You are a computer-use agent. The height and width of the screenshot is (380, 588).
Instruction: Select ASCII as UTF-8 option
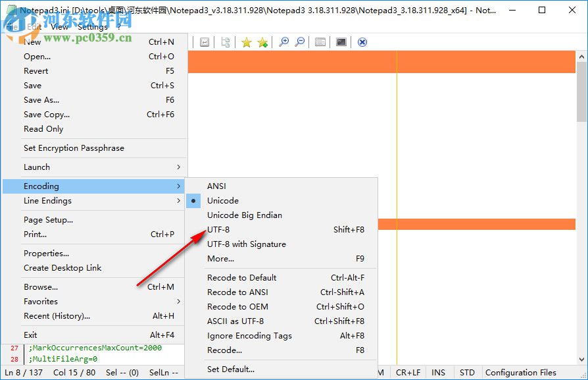tap(282, 321)
